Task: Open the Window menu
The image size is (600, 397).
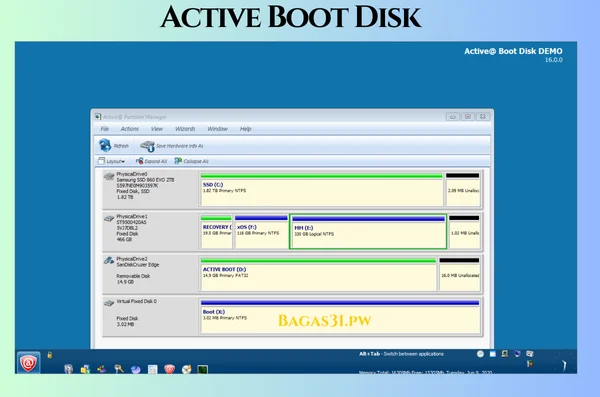Action: (x=217, y=129)
